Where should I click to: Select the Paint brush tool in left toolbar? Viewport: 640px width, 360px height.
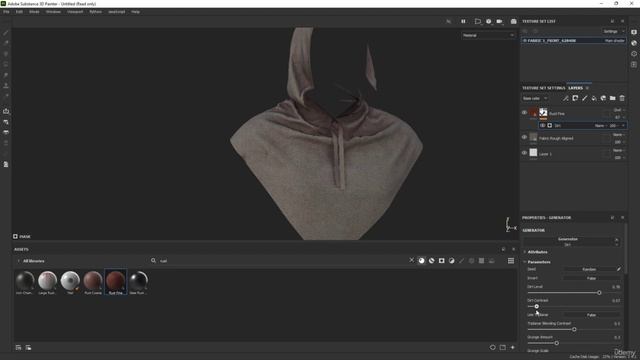pos(6,33)
